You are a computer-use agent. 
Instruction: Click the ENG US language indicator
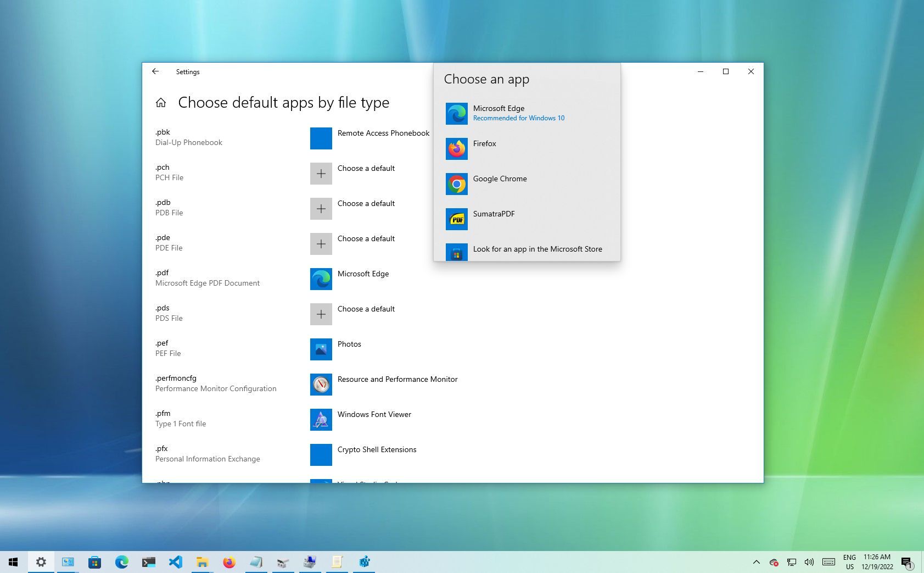click(850, 562)
